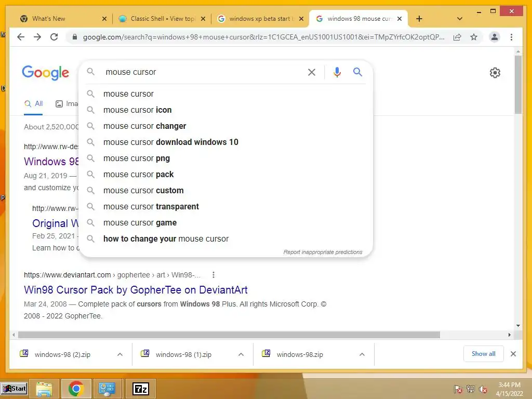Pick suggestion 'mouse cursor png'
This screenshot has height=399, width=532.
[226, 158]
